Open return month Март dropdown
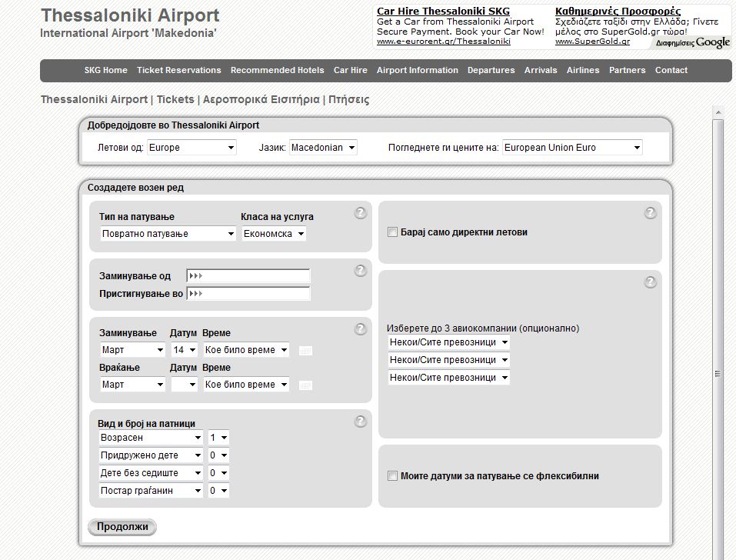 click(x=133, y=385)
